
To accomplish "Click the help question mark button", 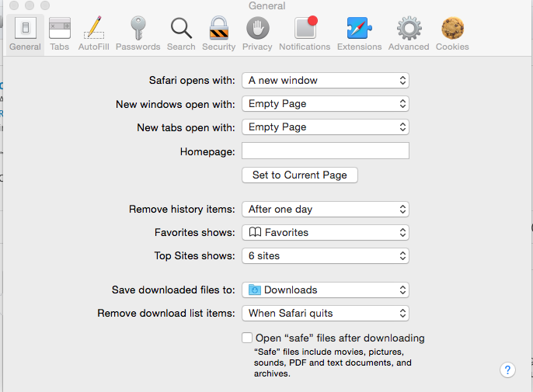I will point(507,369).
